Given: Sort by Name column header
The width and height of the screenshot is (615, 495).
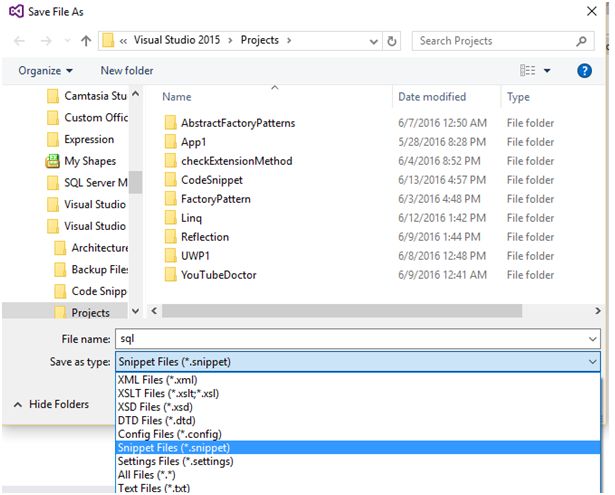Looking at the screenshot, I should pyautogui.click(x=176, y=97).
